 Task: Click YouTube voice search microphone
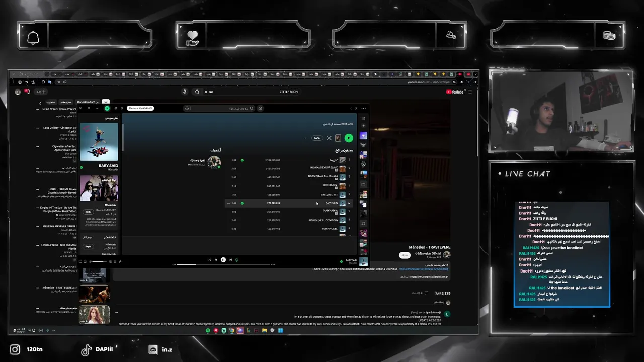point(185,92)
